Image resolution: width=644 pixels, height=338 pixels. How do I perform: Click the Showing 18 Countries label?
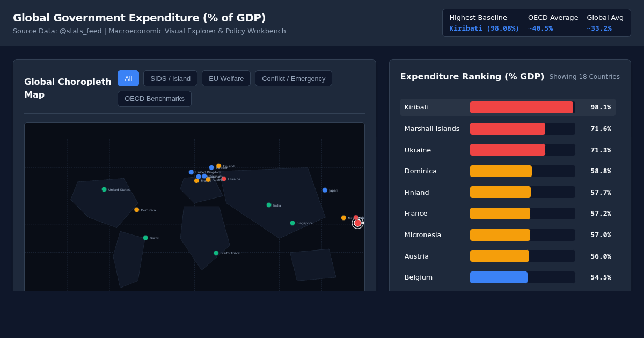click(x=584, y=77)
